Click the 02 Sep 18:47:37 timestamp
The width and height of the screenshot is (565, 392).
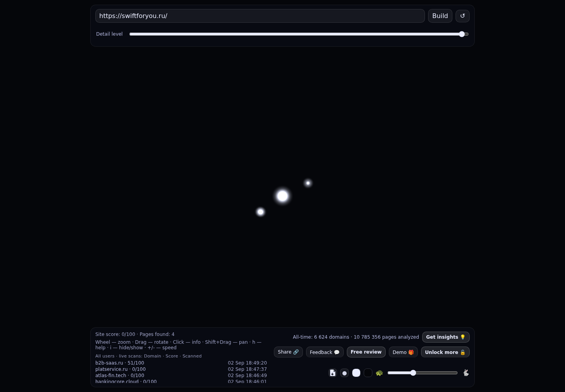247,369
